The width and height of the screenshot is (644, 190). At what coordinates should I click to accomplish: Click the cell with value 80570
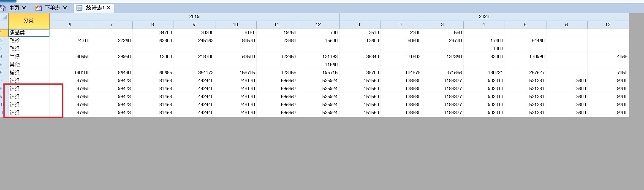coord(236,40)
